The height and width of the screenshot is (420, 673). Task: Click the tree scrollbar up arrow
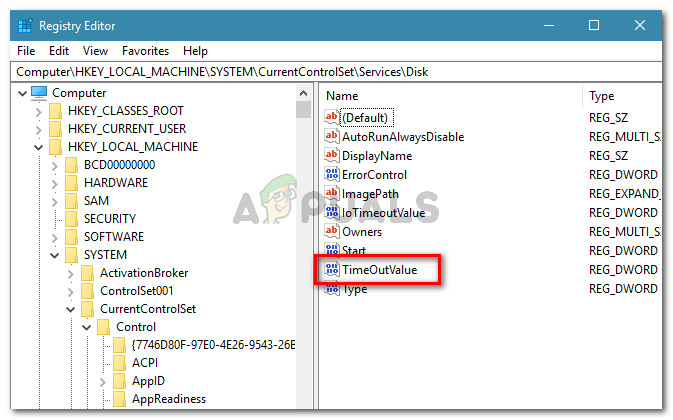(303, 93)
